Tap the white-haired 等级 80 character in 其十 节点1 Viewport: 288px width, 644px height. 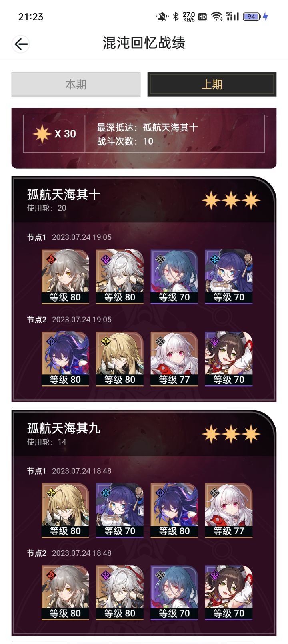pyautogui.click(x=120, y=277)
